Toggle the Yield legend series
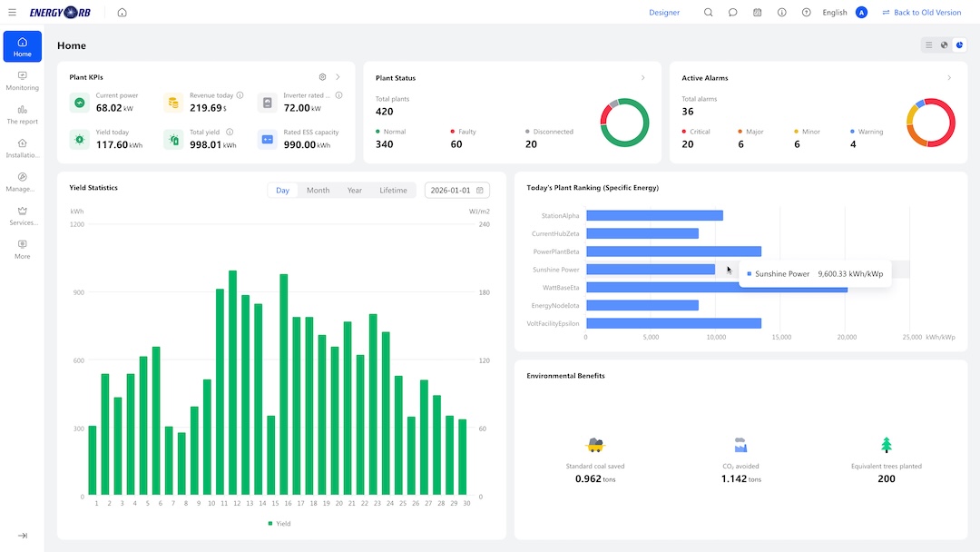Image resolution: width=980 pixels, height=552 pixels. pos(279,523)
